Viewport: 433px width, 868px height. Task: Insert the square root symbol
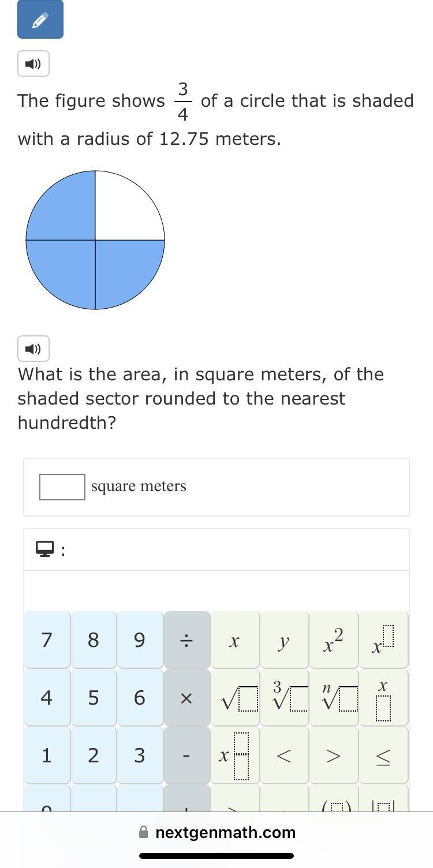click(235, 697)
